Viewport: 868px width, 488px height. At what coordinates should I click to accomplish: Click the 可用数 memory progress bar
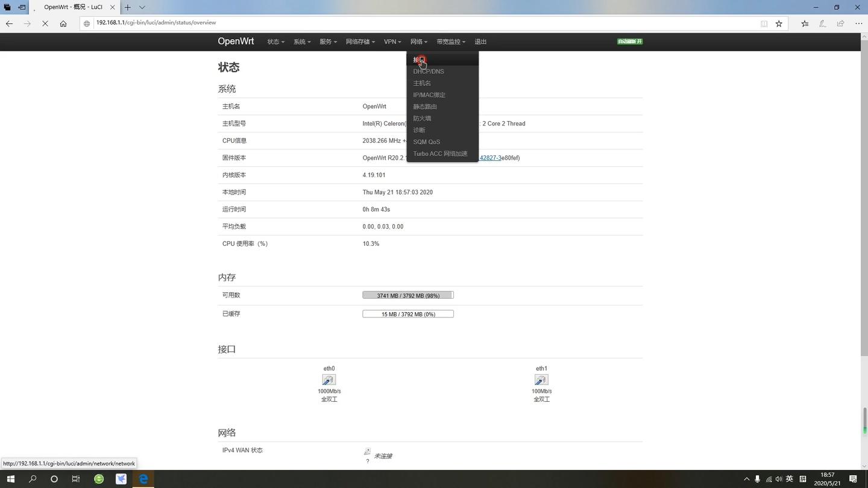408,295
